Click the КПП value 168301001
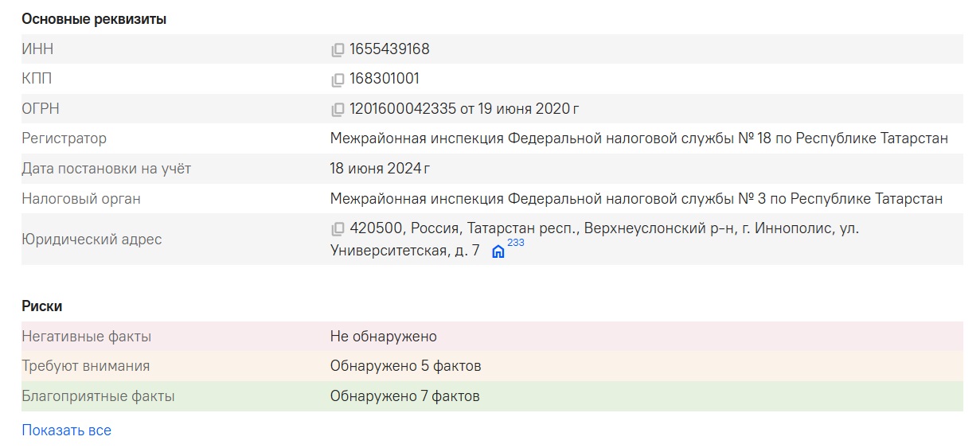980x448 pixels. [x=385, y=79]
